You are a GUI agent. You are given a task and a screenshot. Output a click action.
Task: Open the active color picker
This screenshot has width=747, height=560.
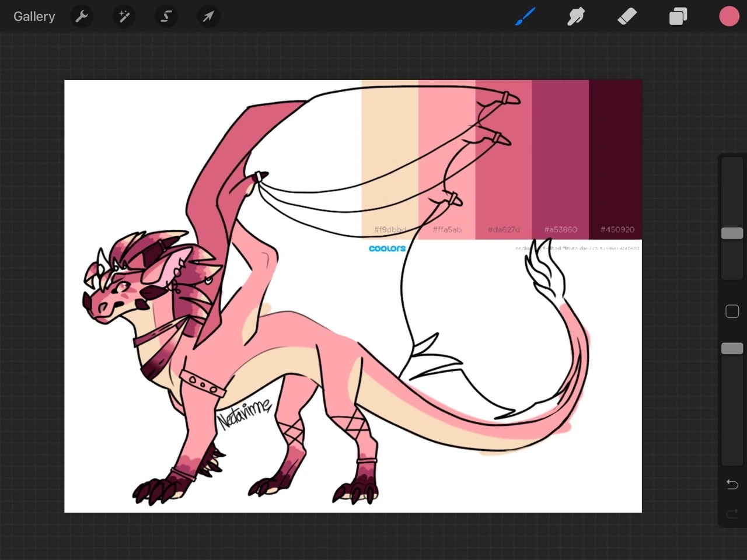[x=729, y=16]
